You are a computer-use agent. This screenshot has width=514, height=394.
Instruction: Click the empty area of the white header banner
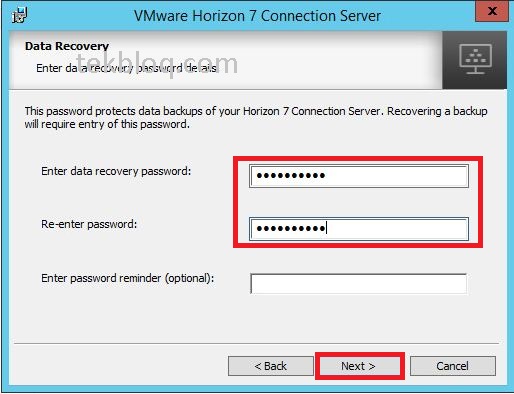333,60
